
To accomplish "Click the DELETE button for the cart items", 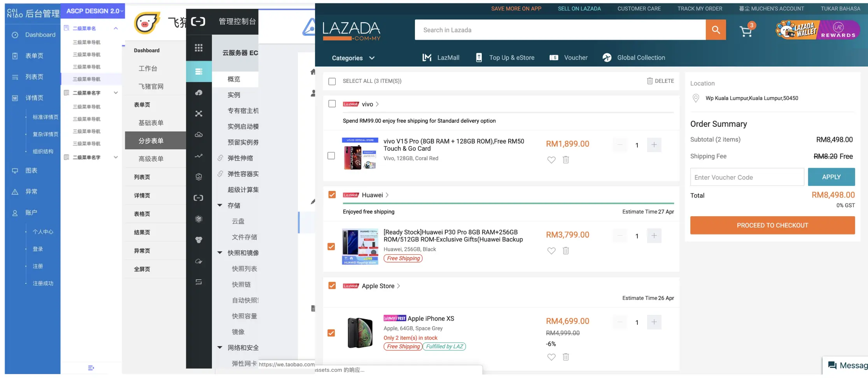I will 660,81.
